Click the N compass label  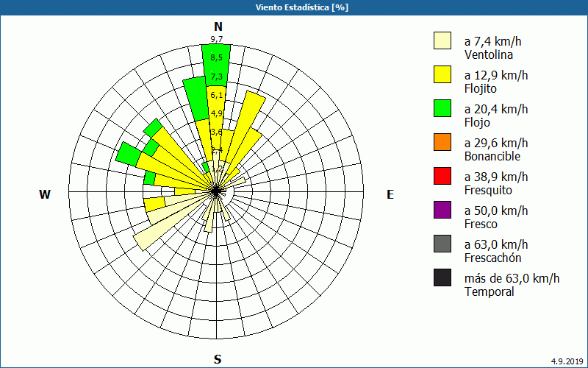(x=218, y=26)
